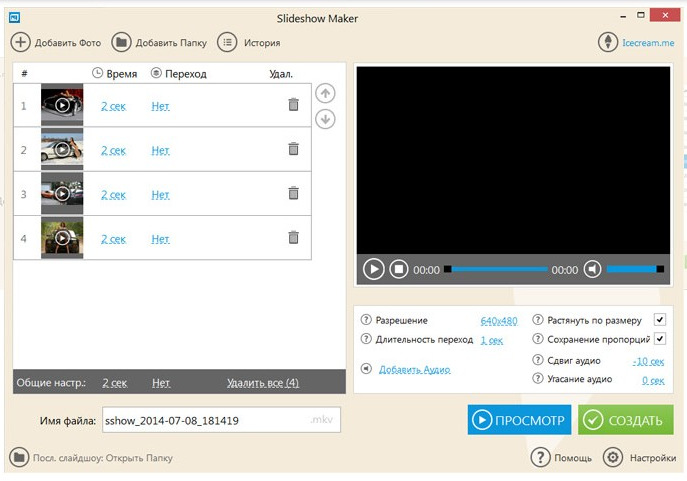
Task: Click Настройки label
Action: click(653, 458)
